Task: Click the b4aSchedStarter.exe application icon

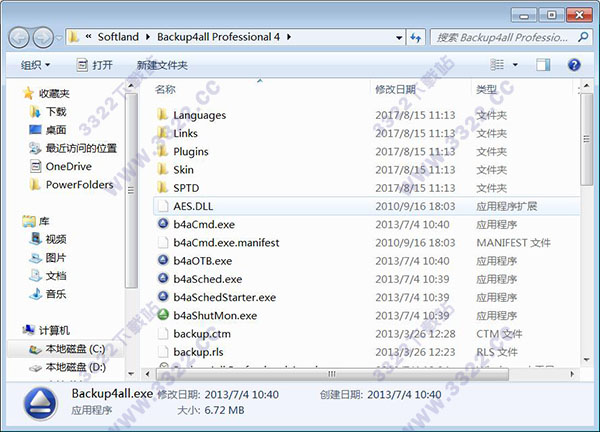Action: coord(163,297)
